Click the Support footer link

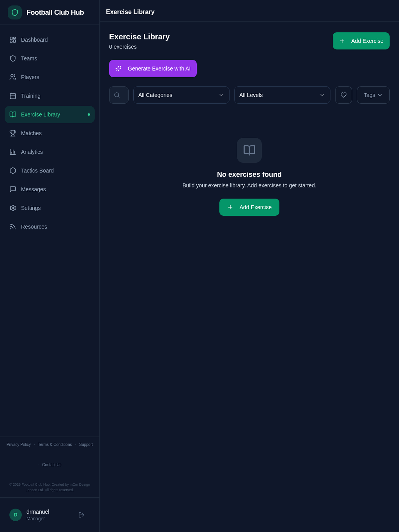86,444
